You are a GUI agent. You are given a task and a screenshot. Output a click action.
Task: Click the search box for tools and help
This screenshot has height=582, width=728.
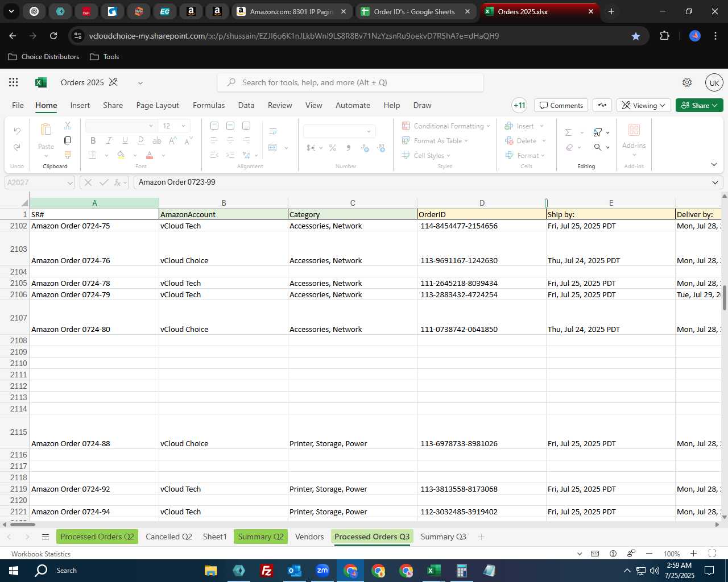(x=350, y=82)
